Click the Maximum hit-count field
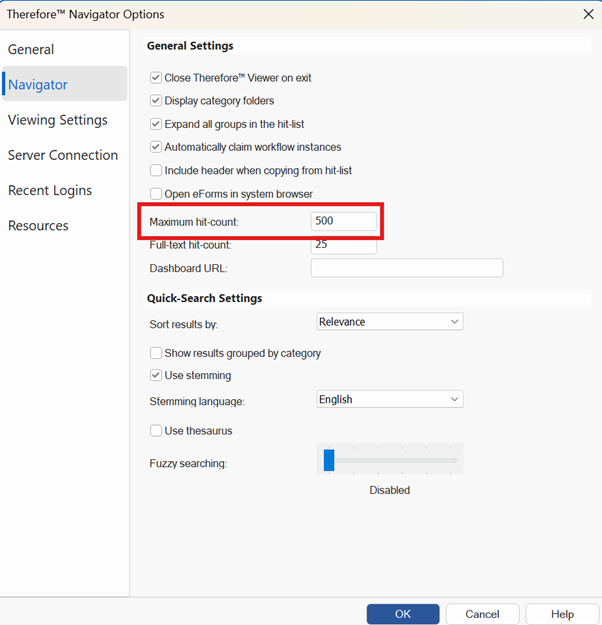 (x=344, y=221)
